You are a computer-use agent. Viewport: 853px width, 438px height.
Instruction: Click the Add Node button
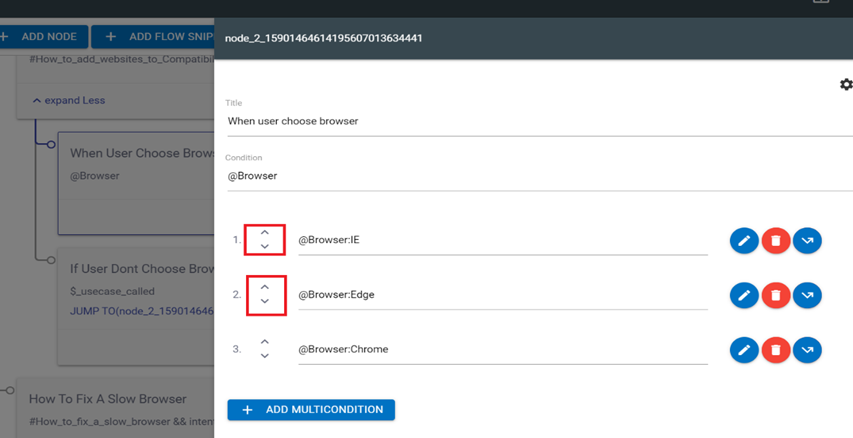(x=44, y=37)
